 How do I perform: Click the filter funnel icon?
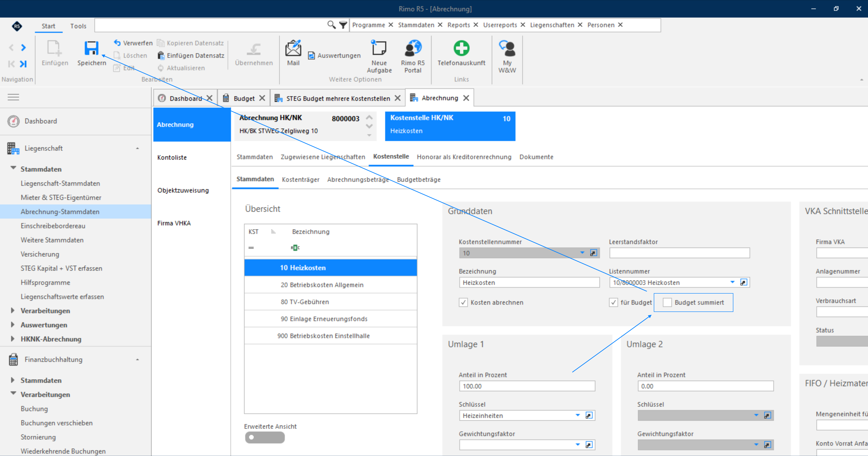pyautogui.click(x=343, y=25)
